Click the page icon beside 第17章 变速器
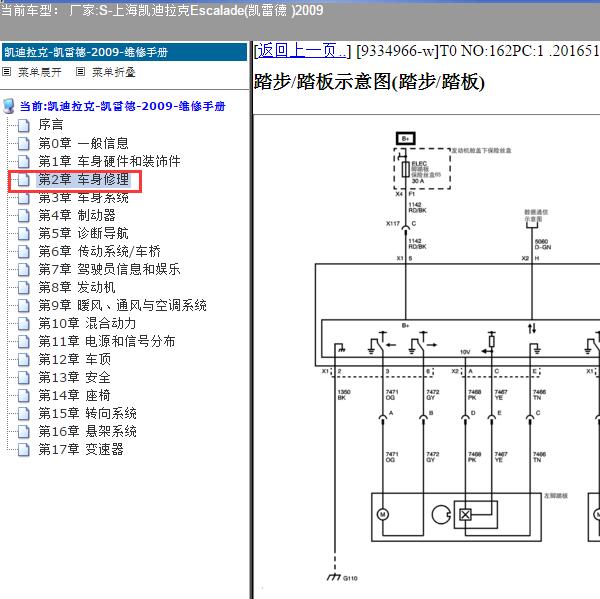Image resolution: width=600 pixels, height=599 pixels. tap(24, 449)
